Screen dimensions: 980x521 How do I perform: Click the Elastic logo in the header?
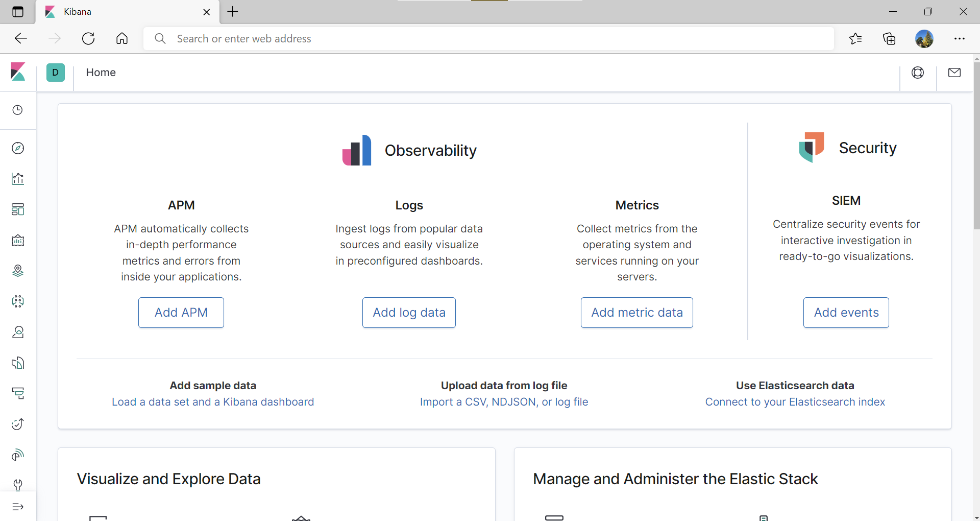[18, 72]
